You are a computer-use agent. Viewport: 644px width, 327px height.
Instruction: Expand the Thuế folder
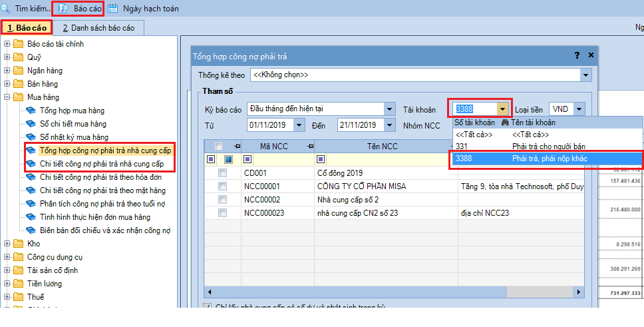point(7,297)
